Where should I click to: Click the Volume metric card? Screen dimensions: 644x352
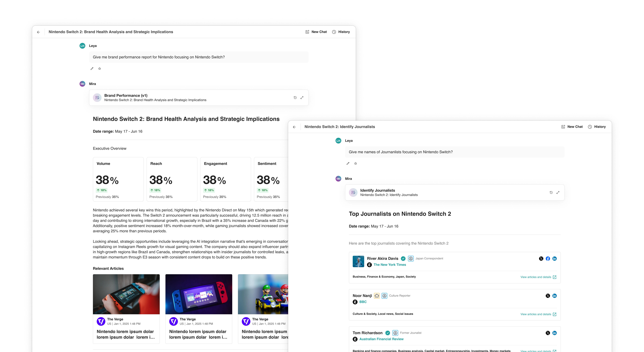[118, 179]
